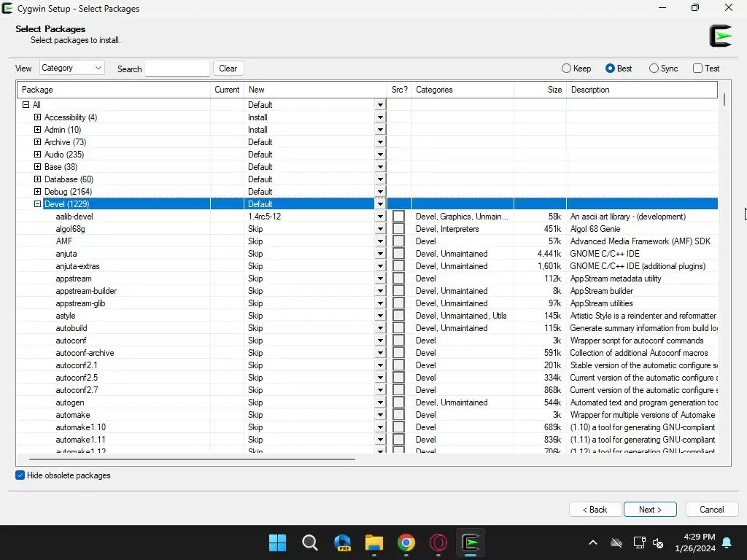Open version dropdown for aalib-devel
The height and width of the screenshot is (560, 747).
pyautogui.click(x=380, y=216)
